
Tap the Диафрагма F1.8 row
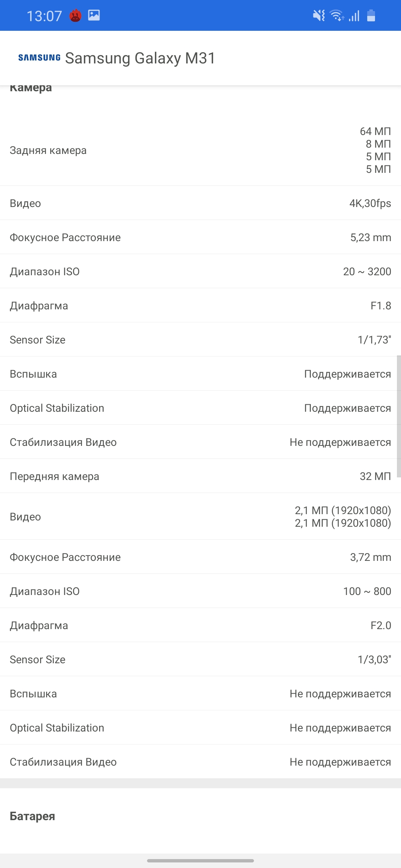(200, 306)
